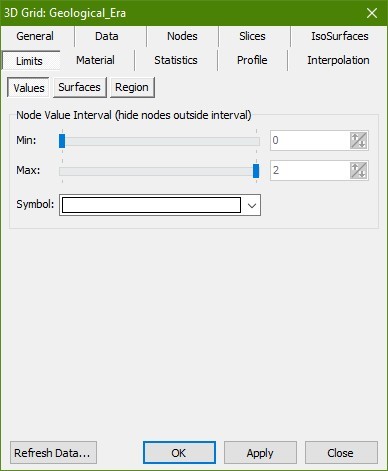Select the white Symbol color swatch
This screenshot has width=388, height=471.
(x=151, y=205)
